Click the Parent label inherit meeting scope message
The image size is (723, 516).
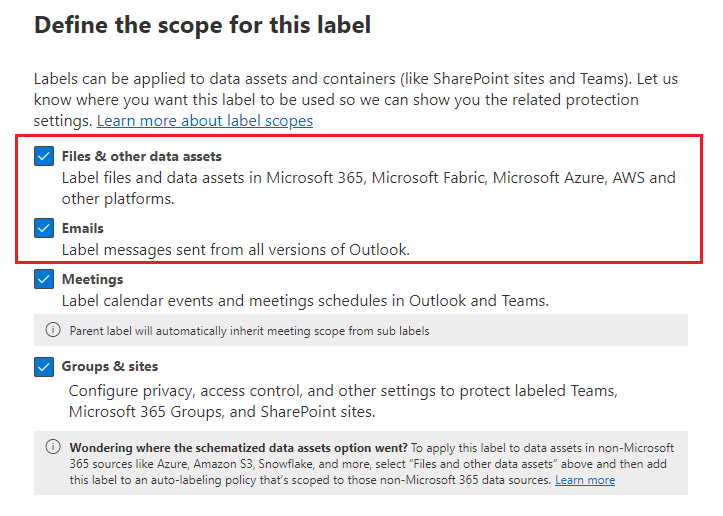coord(249,331)
